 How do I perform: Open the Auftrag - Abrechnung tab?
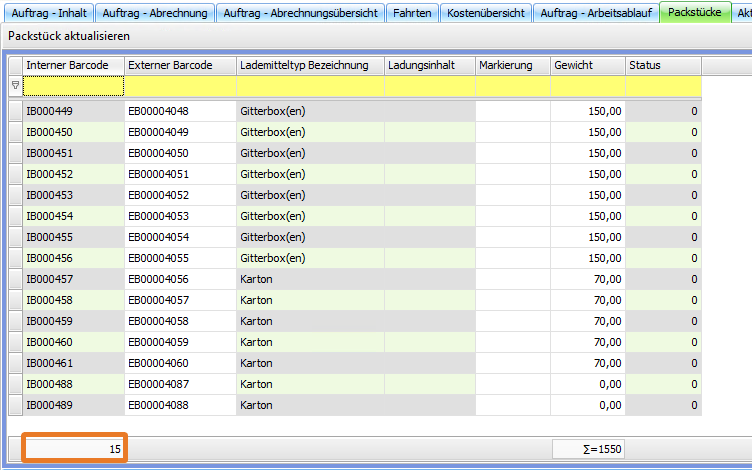pyautogui.click(x=155, y=13)
